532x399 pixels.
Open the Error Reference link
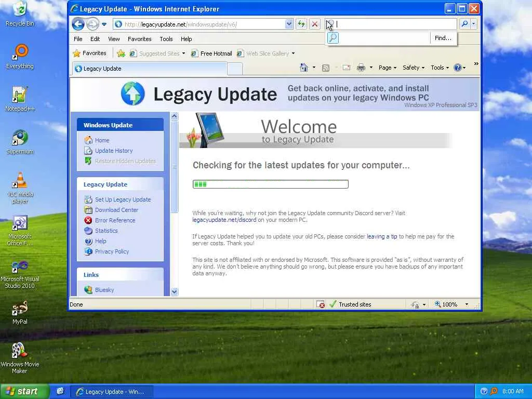[115, 220]
